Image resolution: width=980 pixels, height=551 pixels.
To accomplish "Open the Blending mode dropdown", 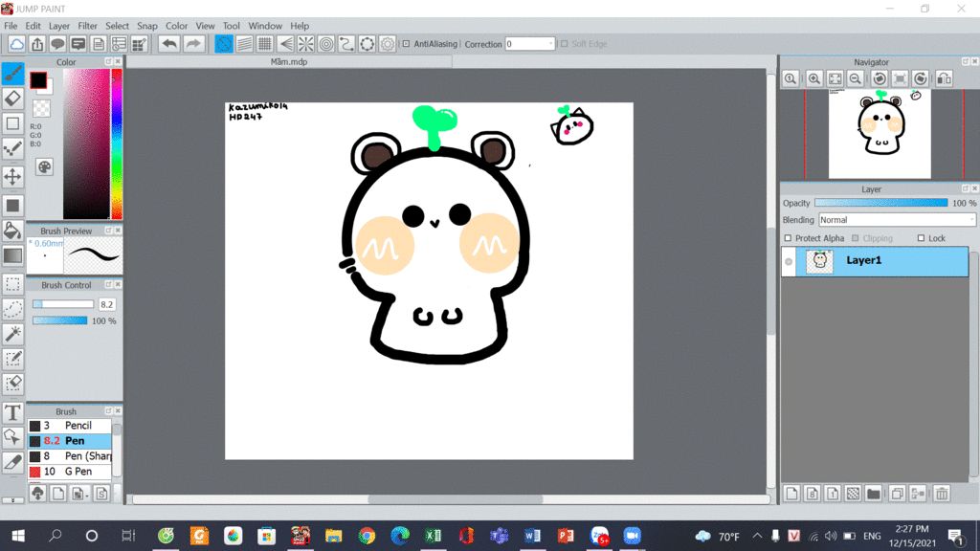I will tap(897, 220).
